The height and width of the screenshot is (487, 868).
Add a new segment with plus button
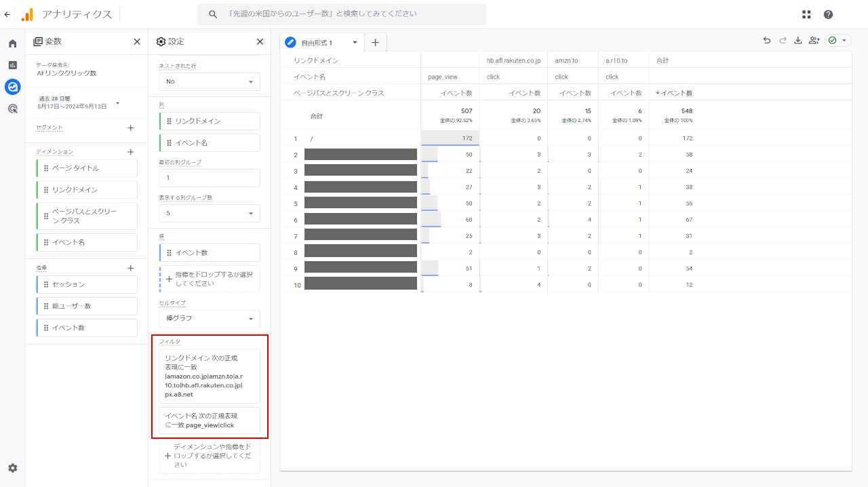click(131, 128)
